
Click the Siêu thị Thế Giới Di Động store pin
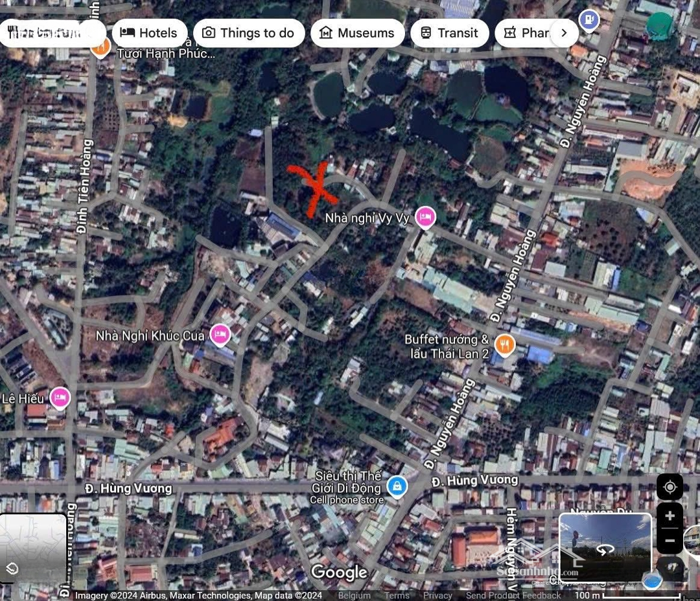coord(397,486)
